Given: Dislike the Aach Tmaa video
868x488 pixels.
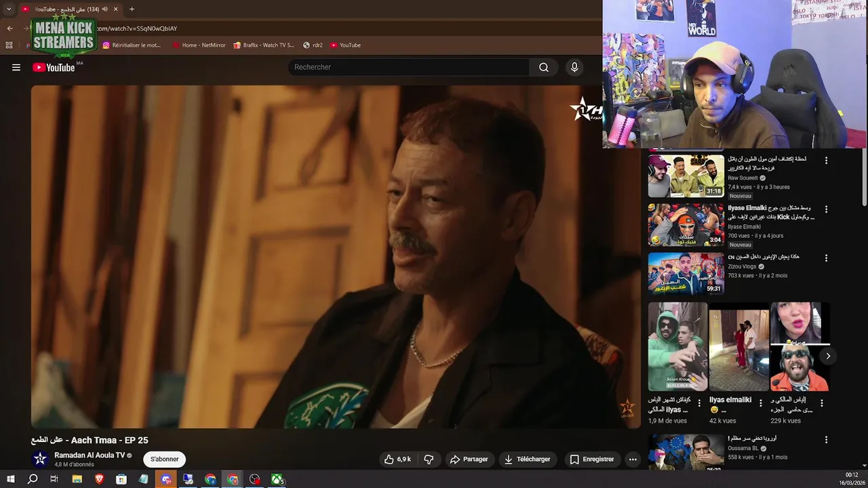Looking at the screenshot, I should 429,459.
